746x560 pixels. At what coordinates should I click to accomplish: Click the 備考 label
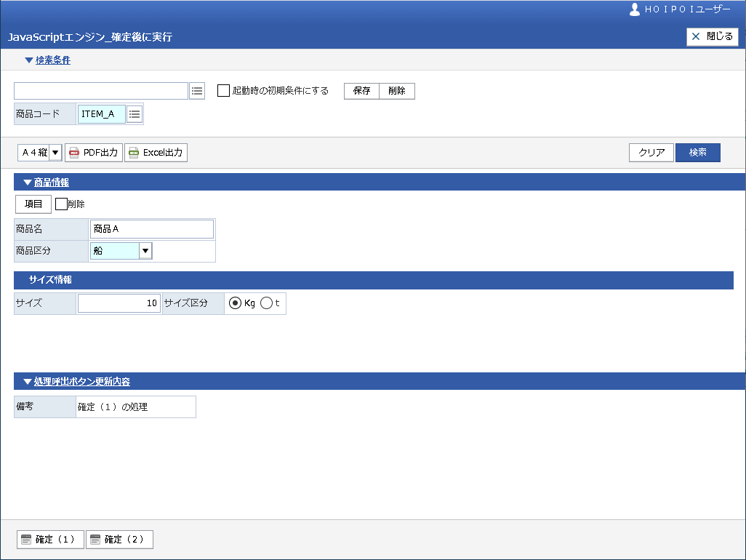25,407
